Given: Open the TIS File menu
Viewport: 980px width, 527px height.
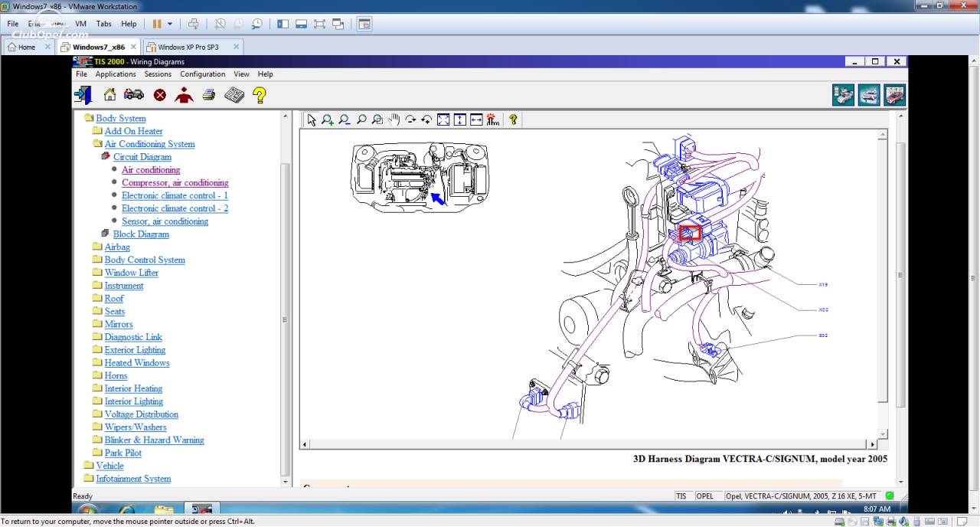Looking at the screenshot, I should tap(81, 74).
